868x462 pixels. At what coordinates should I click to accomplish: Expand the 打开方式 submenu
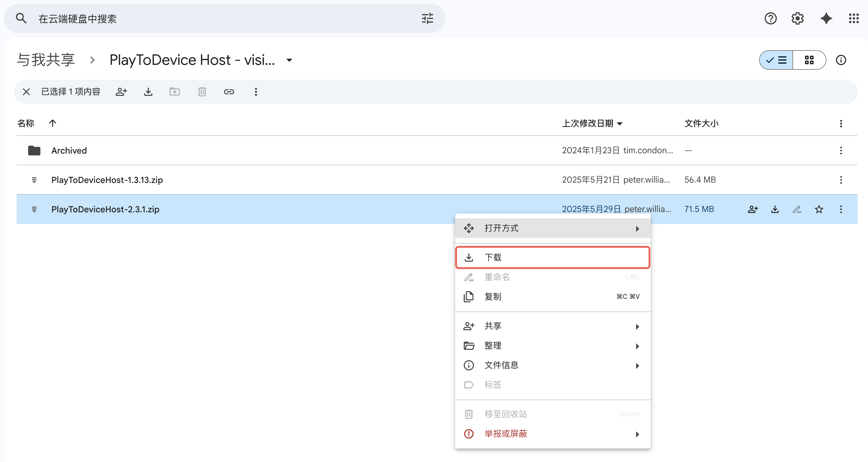[x=553, y=228]
